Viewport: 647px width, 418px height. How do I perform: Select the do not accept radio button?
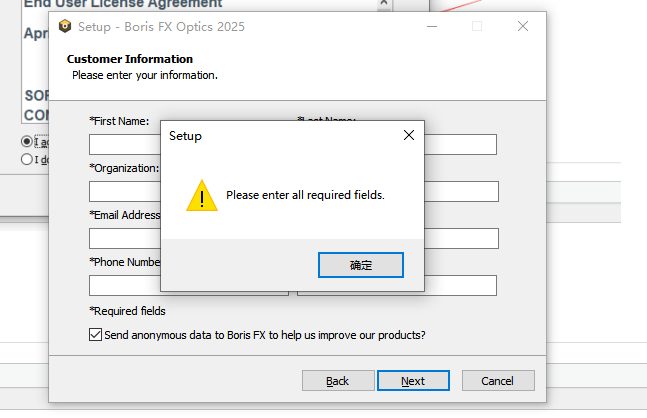27,158
